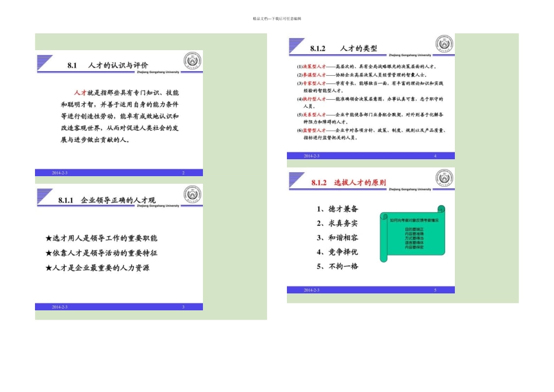
Task: Click Zhejiang Gongshang University under the 8.1 title
Action: pos(158,72)
